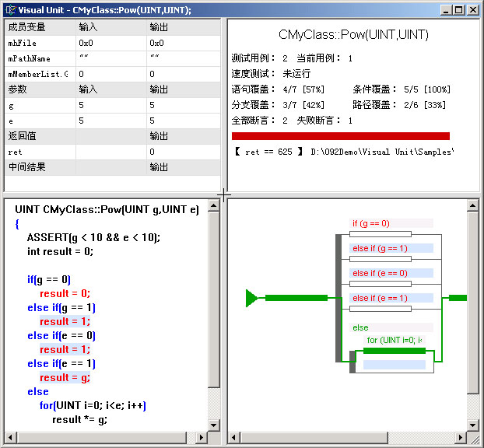This screenshot has height=448, width=484.
Task: Click the red code line 'result = 0;'
Action: click(x=65, y=293)
